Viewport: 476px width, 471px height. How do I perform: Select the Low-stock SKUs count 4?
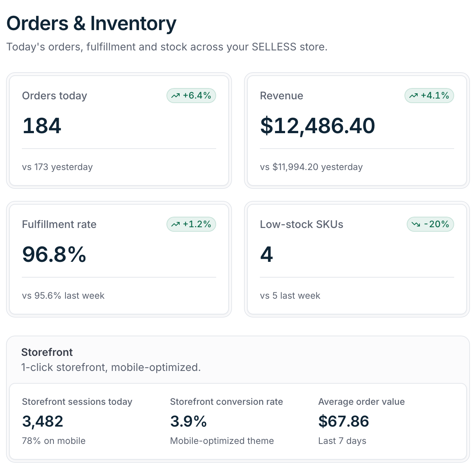tap(267, 254)
